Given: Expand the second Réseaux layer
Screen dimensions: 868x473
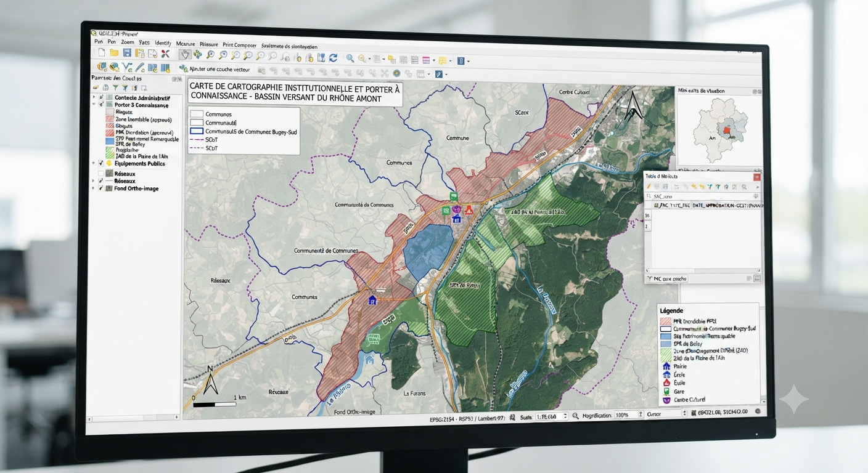Looking at the screenshot, I should tap(93, 180).
